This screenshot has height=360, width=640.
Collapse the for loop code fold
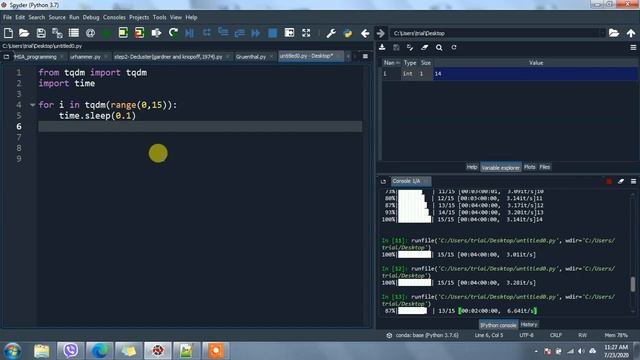[x=32, y=105]
